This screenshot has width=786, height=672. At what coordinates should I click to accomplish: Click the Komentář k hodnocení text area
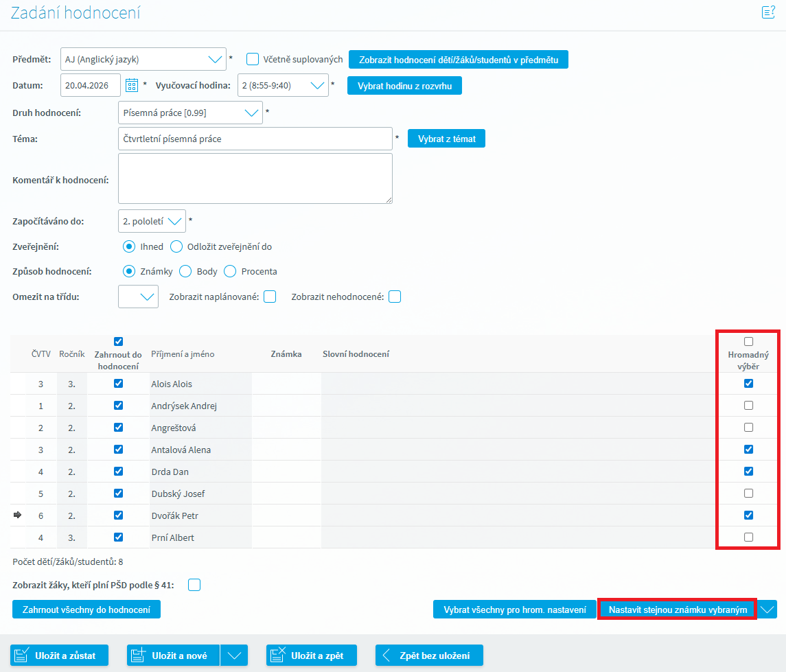(x=255, y=178)
